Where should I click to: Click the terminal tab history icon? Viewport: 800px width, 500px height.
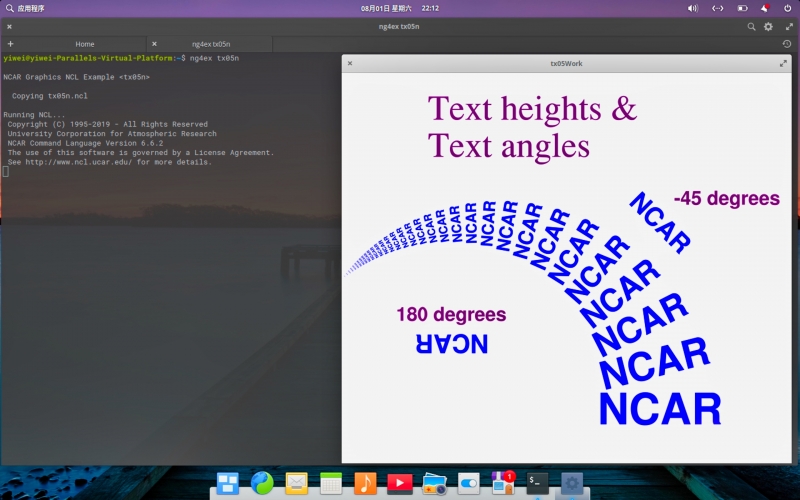click(787, 44)
